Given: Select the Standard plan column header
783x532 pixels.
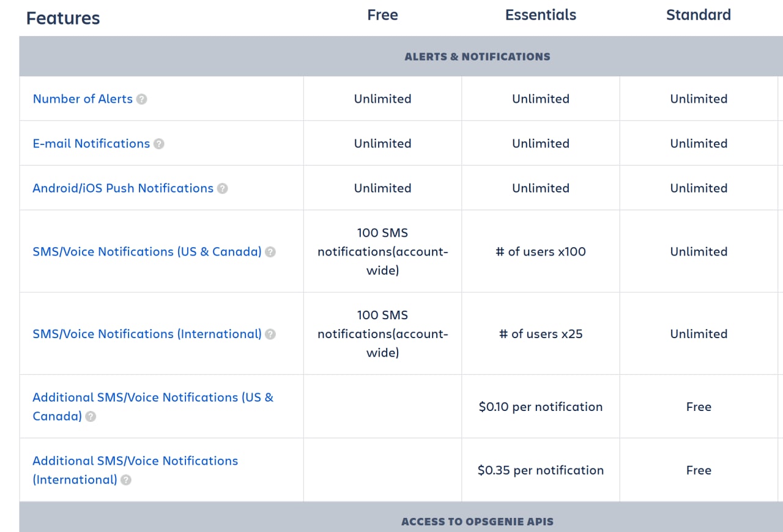Looking at the screenshot, I should click(699, 15).
